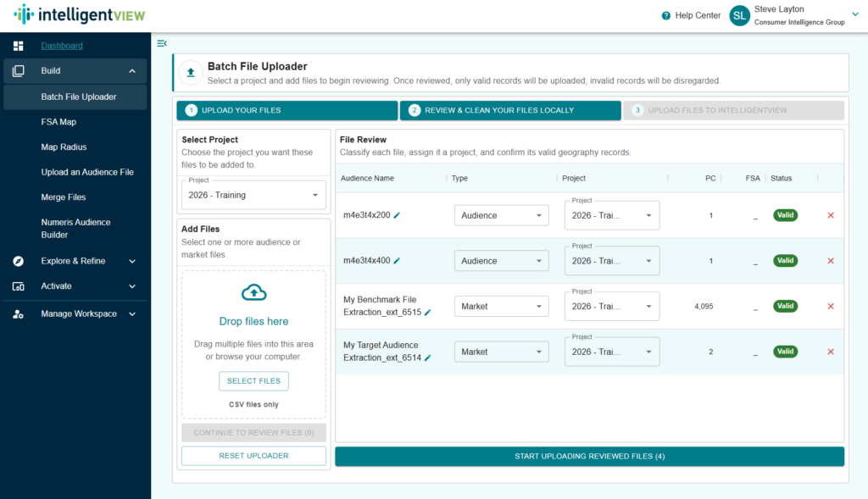Image resolution: width=868 pixels, height=499 pixels.
Task: Remove the My Target Audience row
Action: click(831, 352)
